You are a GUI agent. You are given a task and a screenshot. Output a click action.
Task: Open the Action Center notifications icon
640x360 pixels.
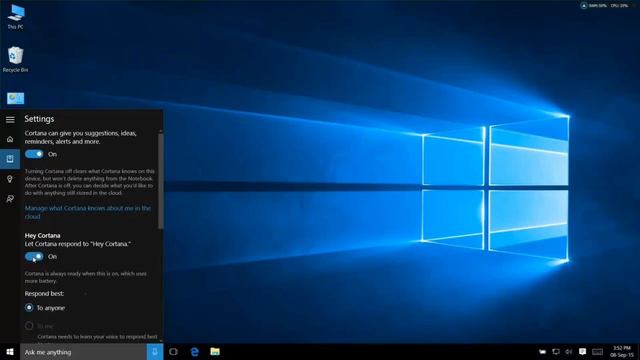(582, 352)
